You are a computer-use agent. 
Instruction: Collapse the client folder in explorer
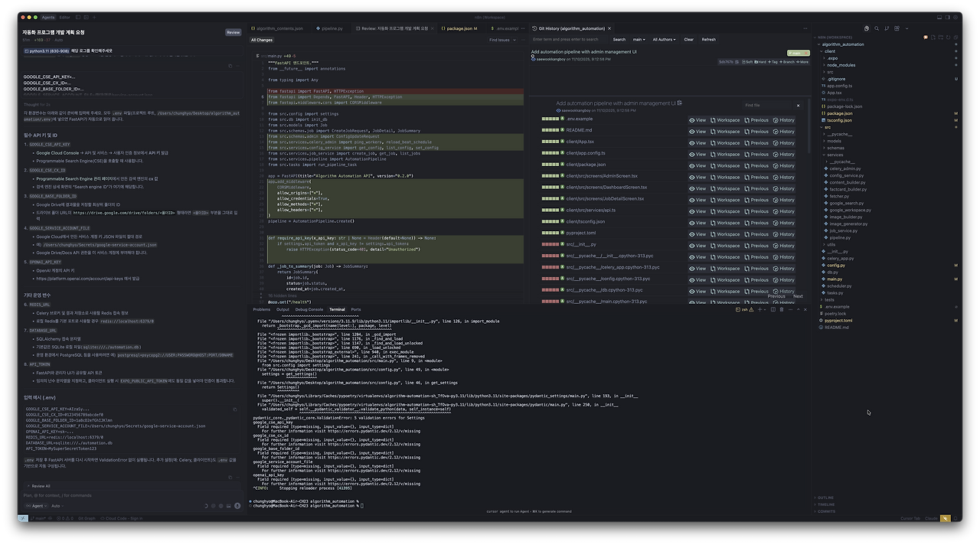(x=830, y=51)
